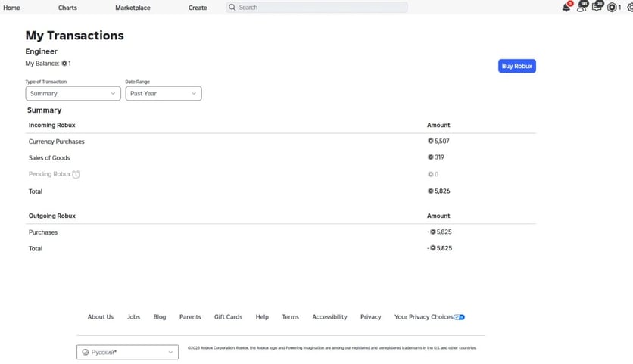
Task: Focus the Search input field
Action: tap(322, 8)
